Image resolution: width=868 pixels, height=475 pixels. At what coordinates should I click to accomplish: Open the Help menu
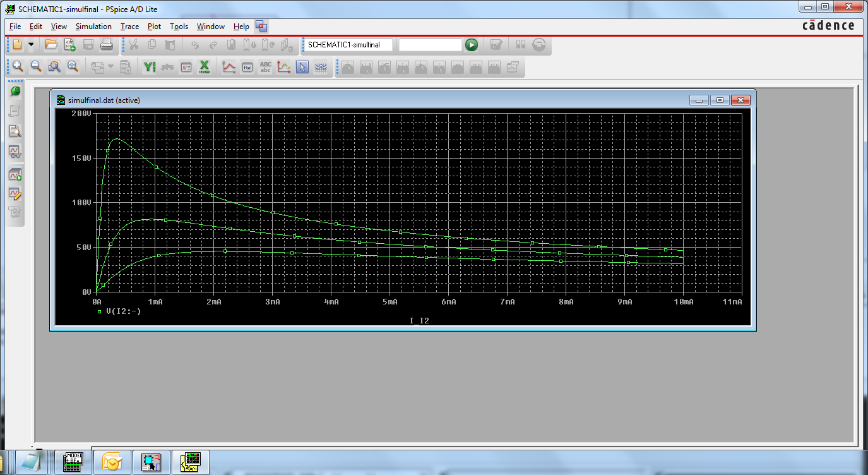click(x=241, y=27)
